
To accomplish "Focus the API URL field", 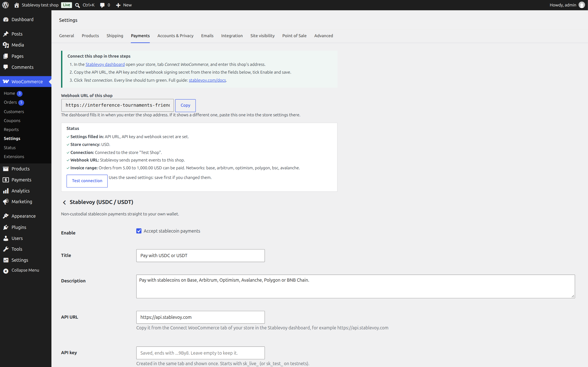I will pyautogui.click(x=200, y=317).
